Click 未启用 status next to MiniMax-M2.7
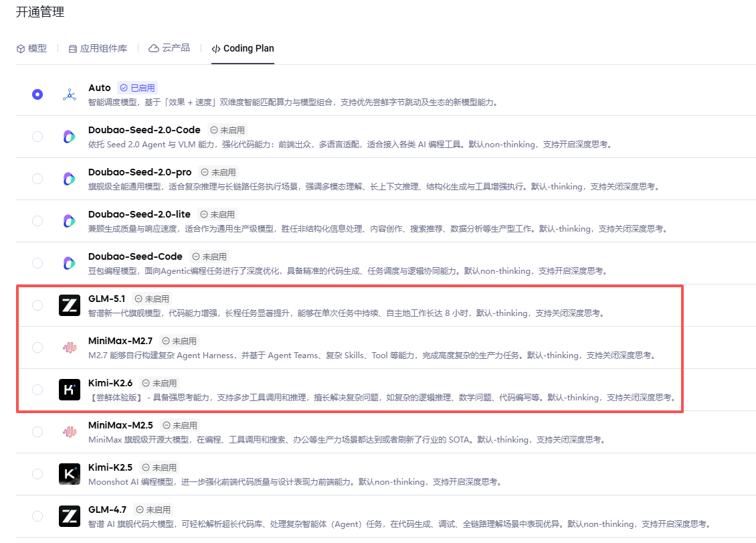Image resolution: width=756 pixels, height=543 pixels. tap(179, 341)
